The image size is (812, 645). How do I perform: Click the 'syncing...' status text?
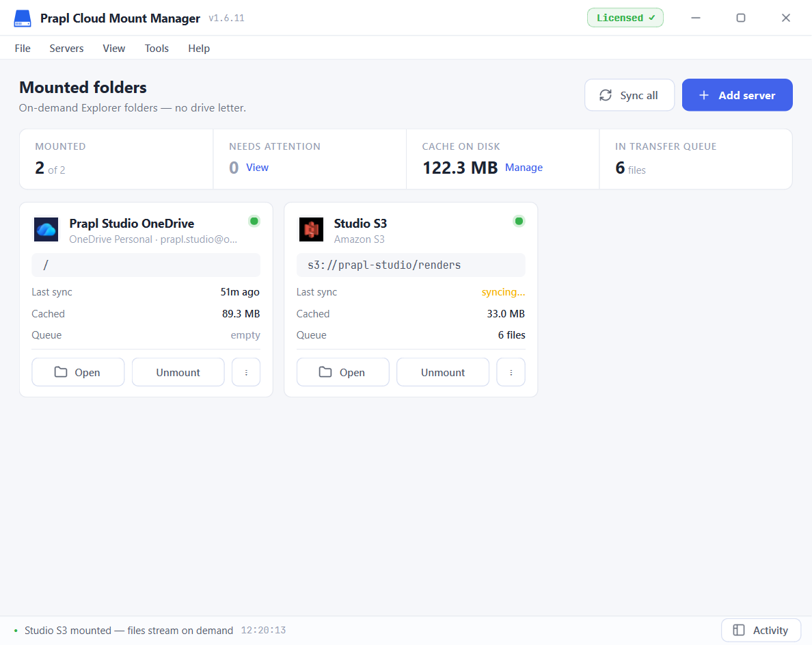(x=503, y=292)
